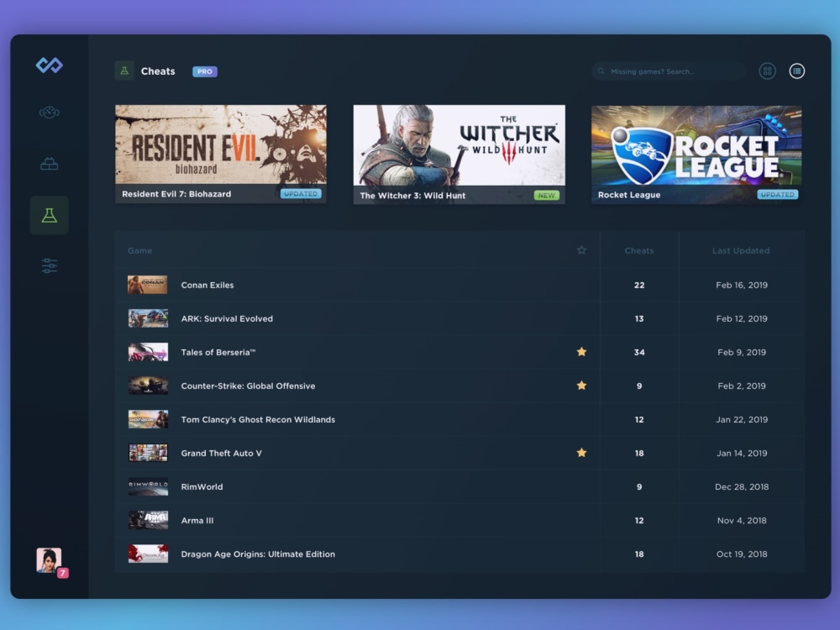
Task: Click UPDATED badge on Resident Evil card
Action: coord(301,194)
